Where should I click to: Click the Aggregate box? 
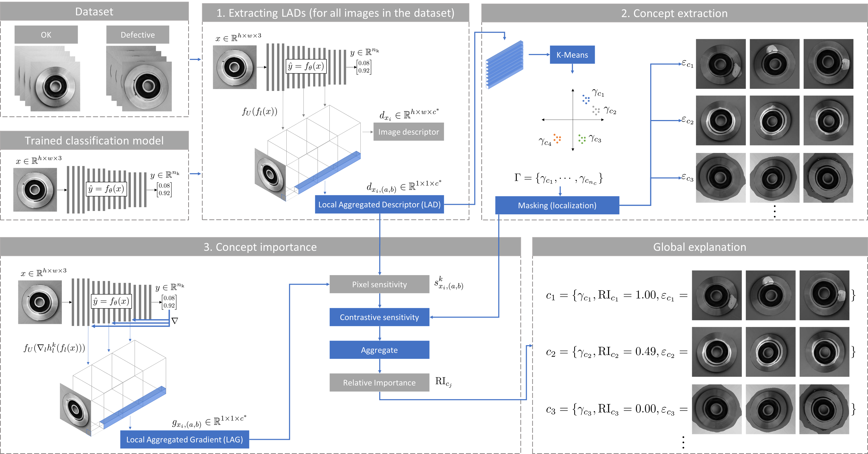(x=379, y=350)
